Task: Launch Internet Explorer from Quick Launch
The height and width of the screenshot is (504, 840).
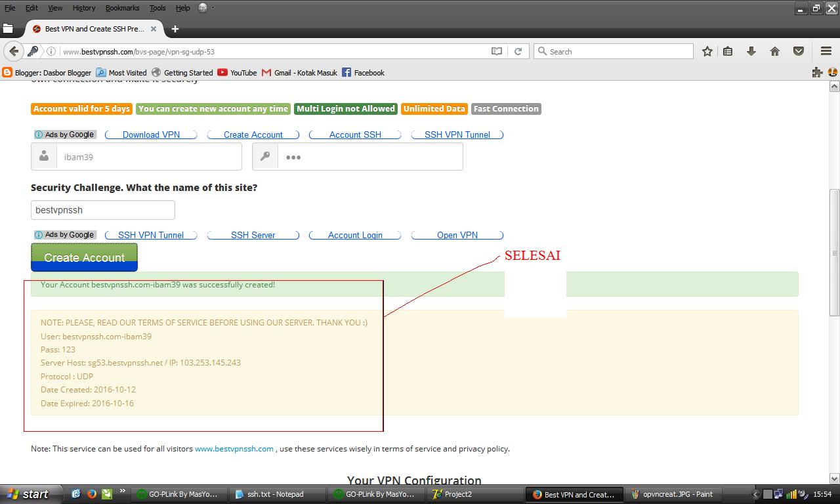Action: (x=76, y=494)
